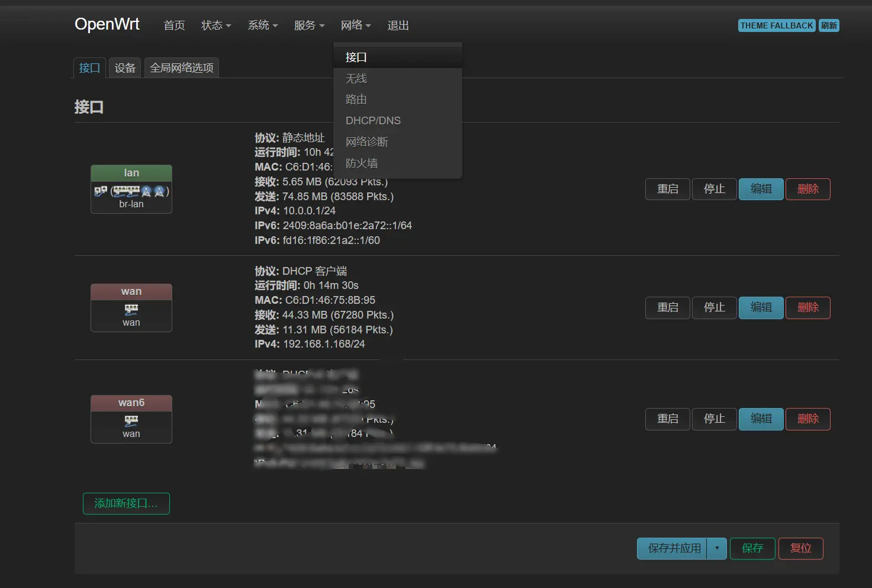Click the OpenWrt logo link
Image resolution: width=872 pixels, height=588 pixels.
(107, 24)
